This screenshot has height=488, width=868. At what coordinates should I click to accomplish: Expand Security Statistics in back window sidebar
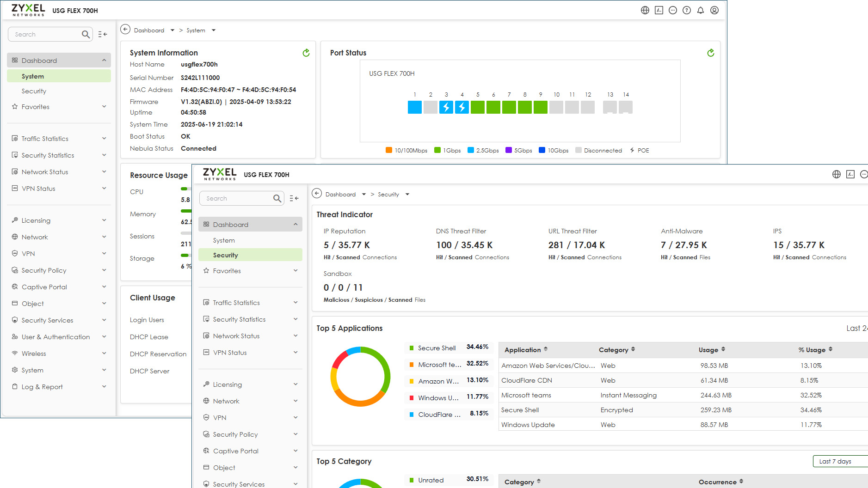(x=59, y=155)
